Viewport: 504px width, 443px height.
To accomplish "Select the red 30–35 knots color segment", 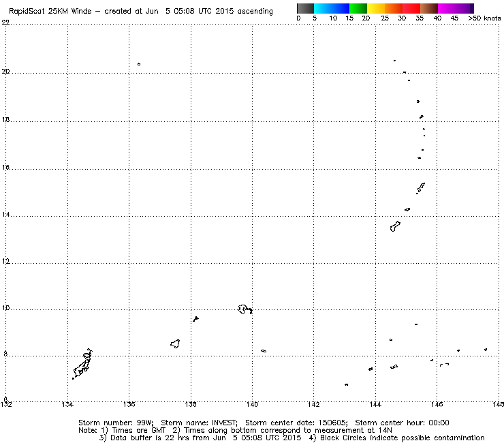I will point(411,8).
